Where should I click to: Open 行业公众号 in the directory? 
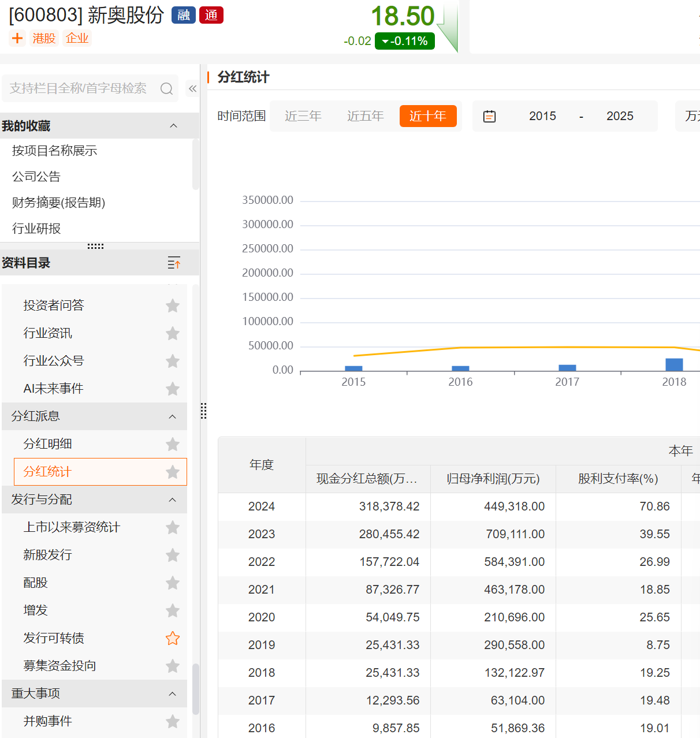[x=54, y=361]
